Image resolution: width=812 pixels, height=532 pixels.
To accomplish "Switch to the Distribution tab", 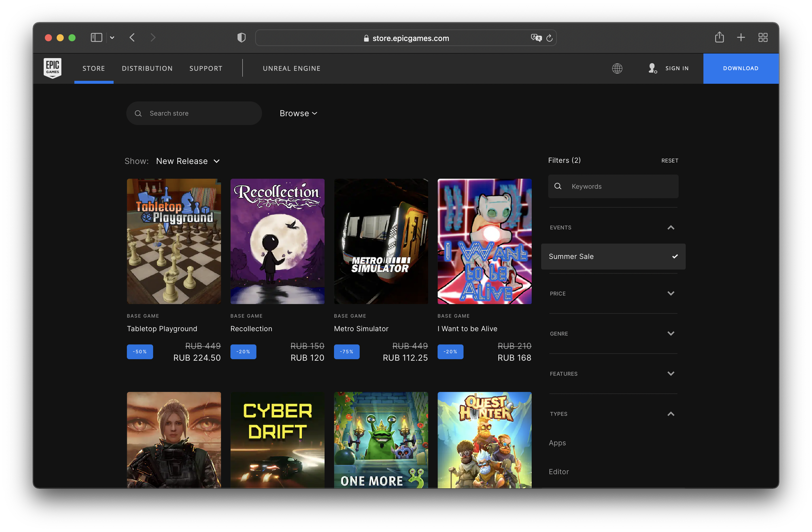I will [x=147, y=68].
